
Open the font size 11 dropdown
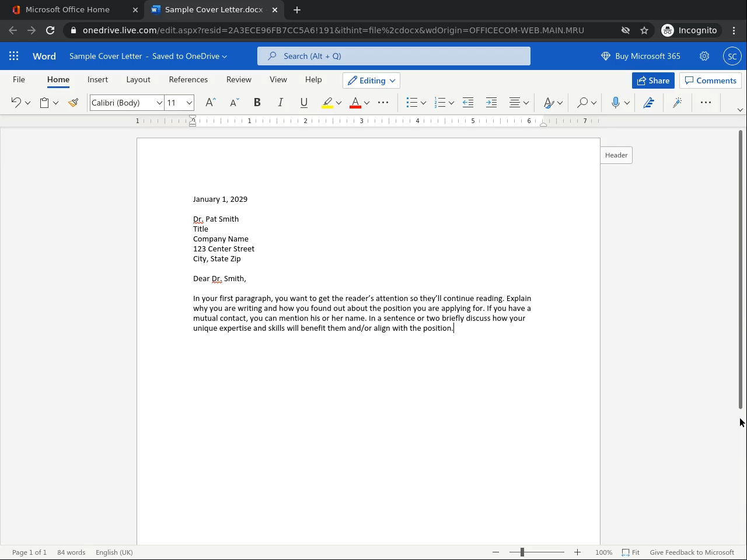click(x=189, y=103)
